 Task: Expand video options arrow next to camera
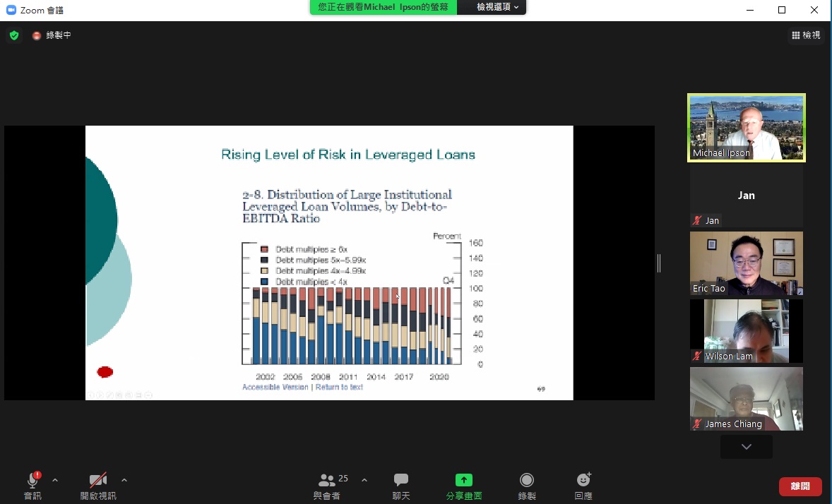[124, 481]
